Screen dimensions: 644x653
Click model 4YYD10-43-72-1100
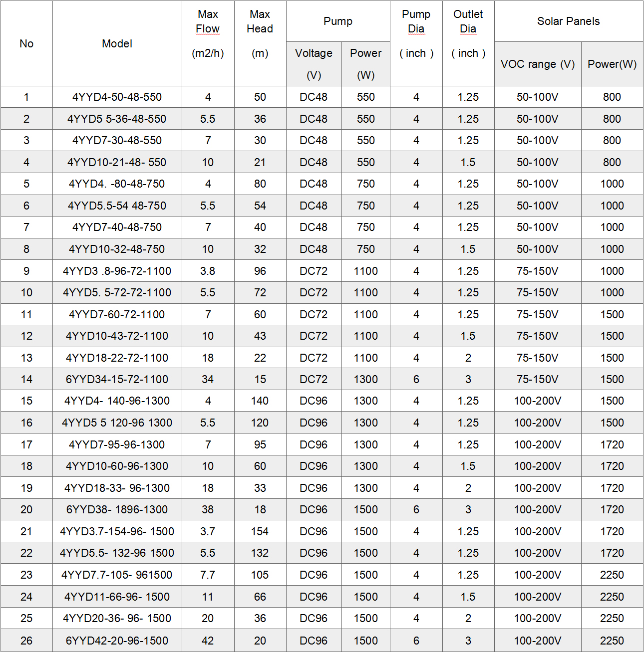point(117,336)
